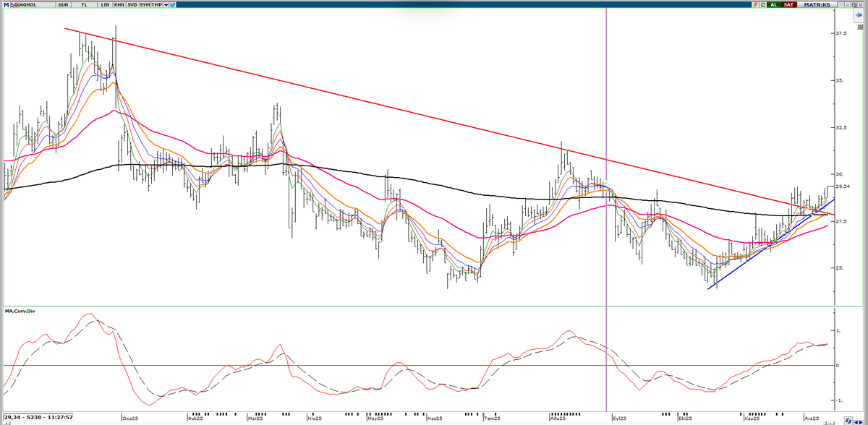
Task: Click the Twitter bird share icon
Action: coord(172,4)
